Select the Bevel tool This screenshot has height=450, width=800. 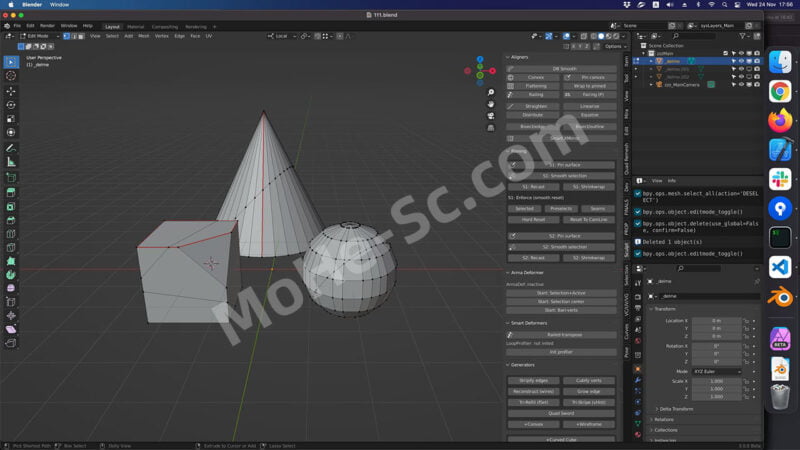[11, 220]
